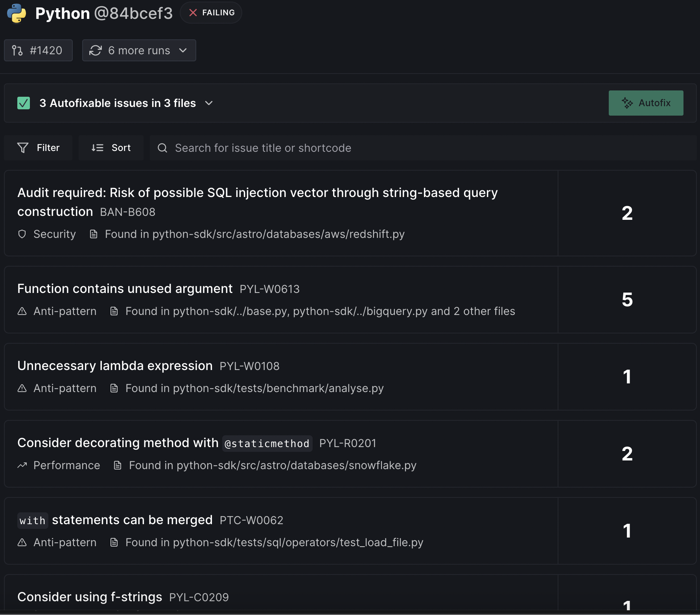Expand the 3 Autofixable issues chevron

209,103
